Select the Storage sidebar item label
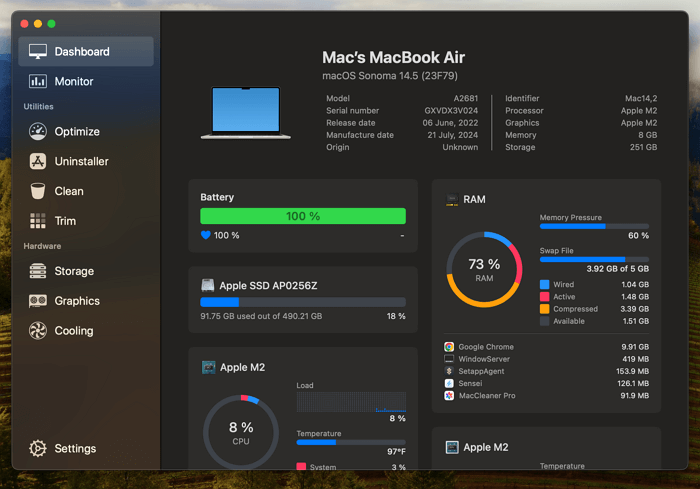Viewport: 700px width, 489px height. coord(74,271)
